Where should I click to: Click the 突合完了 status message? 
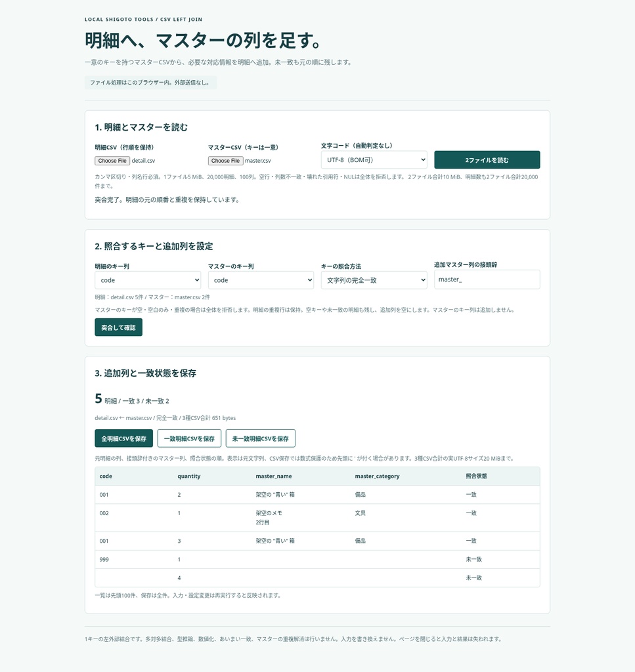click(x=167, y=199)
